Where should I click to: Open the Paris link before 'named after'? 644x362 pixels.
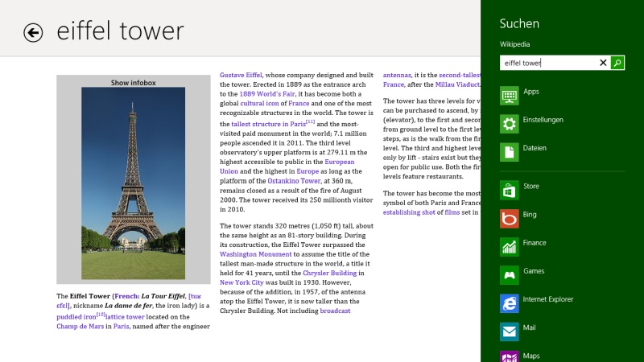tap(122, 327)
